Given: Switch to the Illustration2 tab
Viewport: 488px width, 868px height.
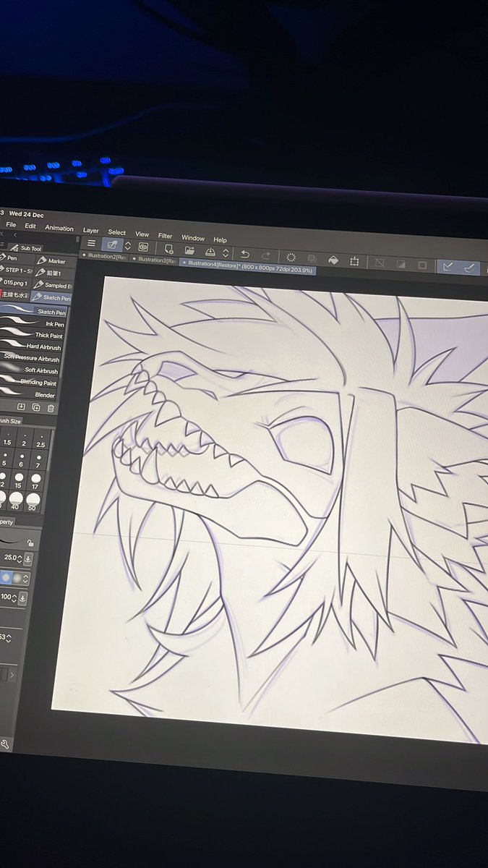Looking at the screenshot, I should point(104,257).
